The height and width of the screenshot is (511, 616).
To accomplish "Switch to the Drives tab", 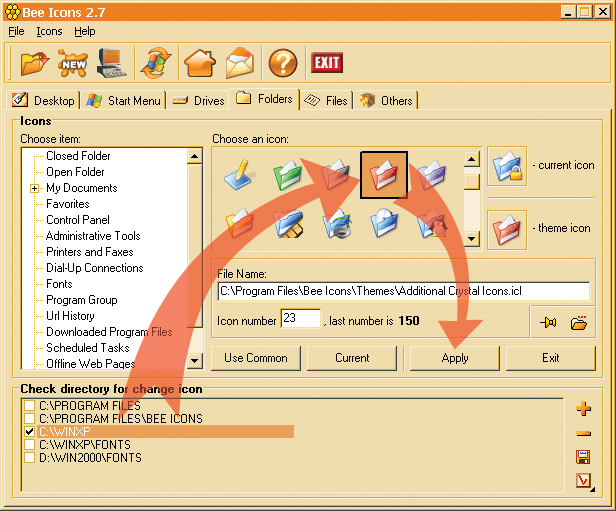I will [198, 101].
